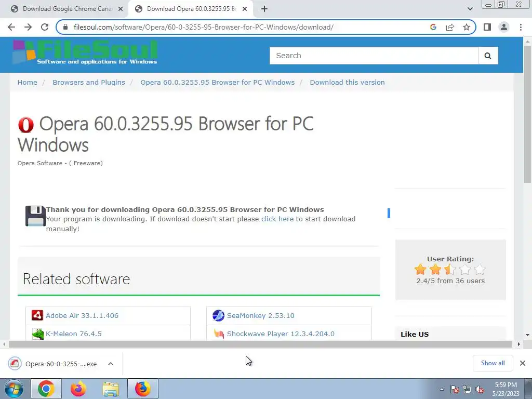Click the Google icon in address bar
Viewport: 532px width, 399px height.
(x=433, y=27)
